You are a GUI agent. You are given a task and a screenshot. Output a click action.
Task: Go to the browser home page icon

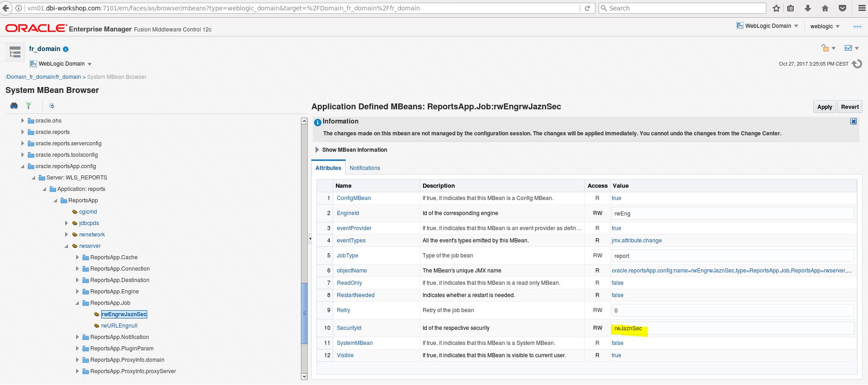(825, 8)
